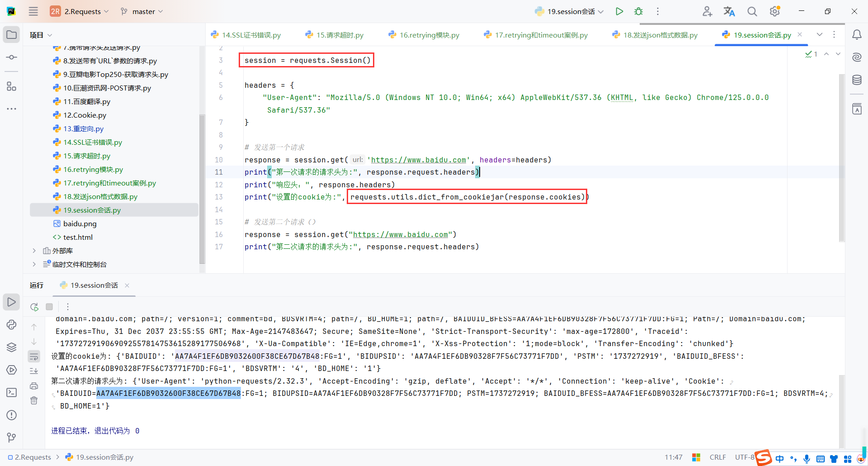Run the 19.session会话 configuration

click(619, 11)
